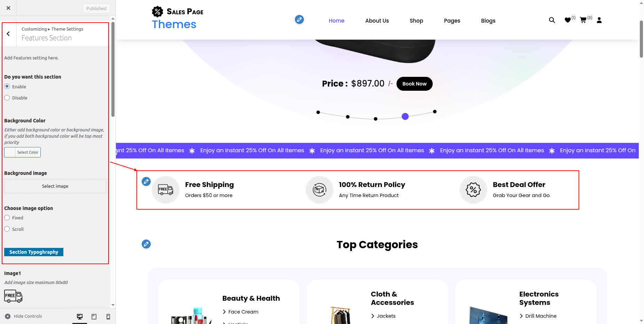Click the edit pencil beside Free Shipping
The height and width of the screenshot is (324, 644).
point(146,181)
